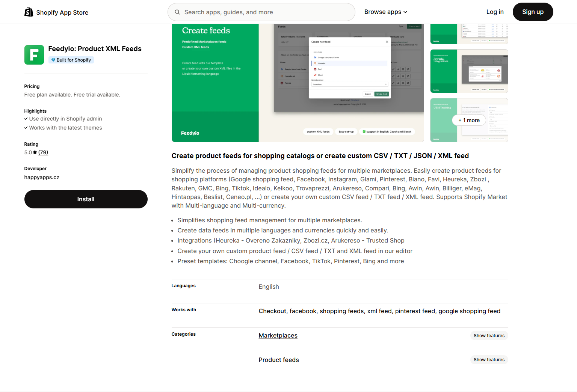Open the Checkout works-with link
The image size is (577, 392).
click(272, 311)
